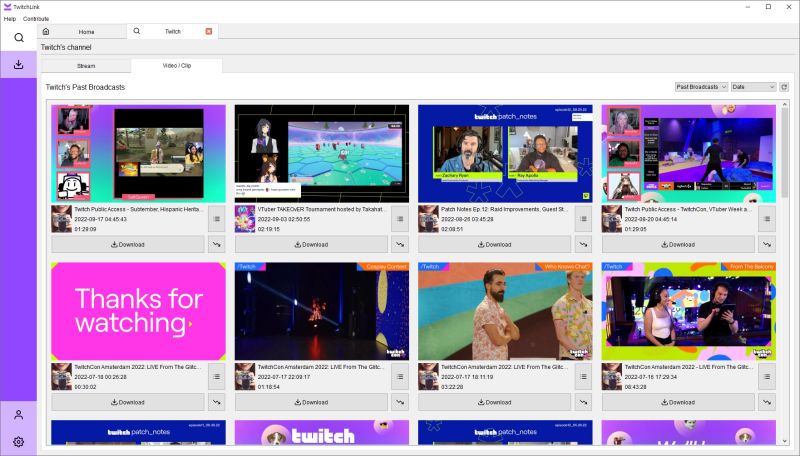Open the Past Broadcasts dropdown
This screenshot has width=800, height=456.
click(701, 87)
